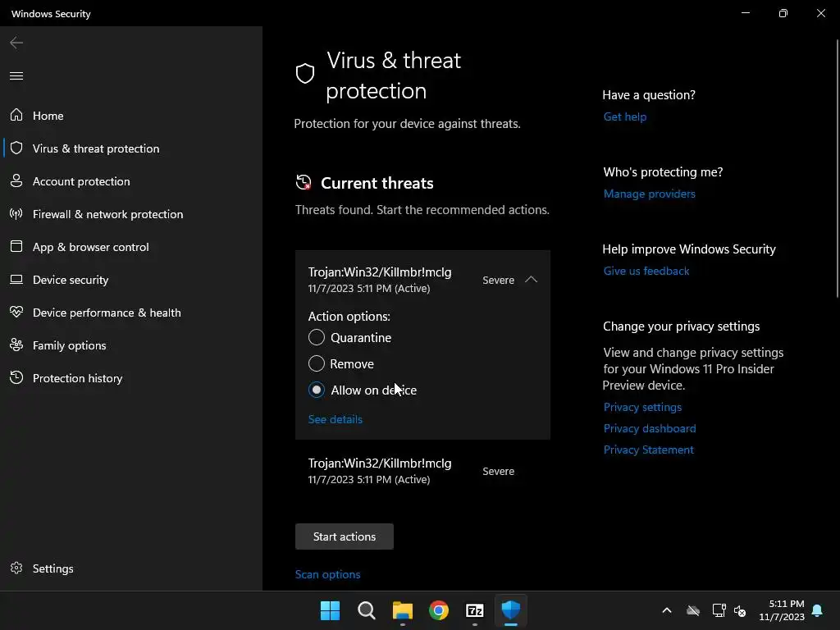
Task: Click Give us feedback link
Action: coord(646,271)
